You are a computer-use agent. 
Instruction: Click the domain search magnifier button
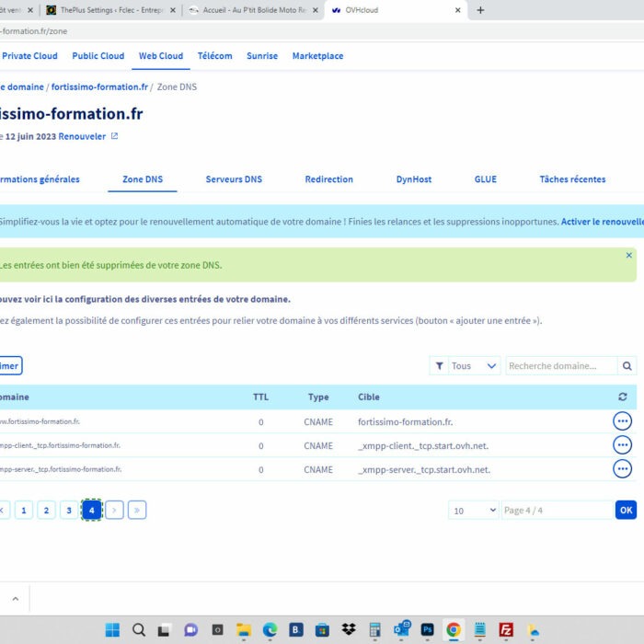[627, 365]
